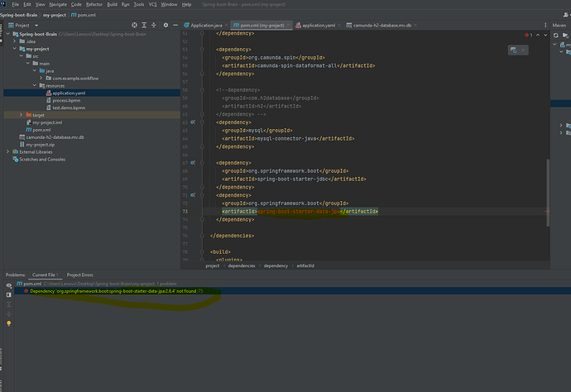Click Load Maven changes floating icon
The width and height of the screenshot is (571, 392).
pos(513,50)
